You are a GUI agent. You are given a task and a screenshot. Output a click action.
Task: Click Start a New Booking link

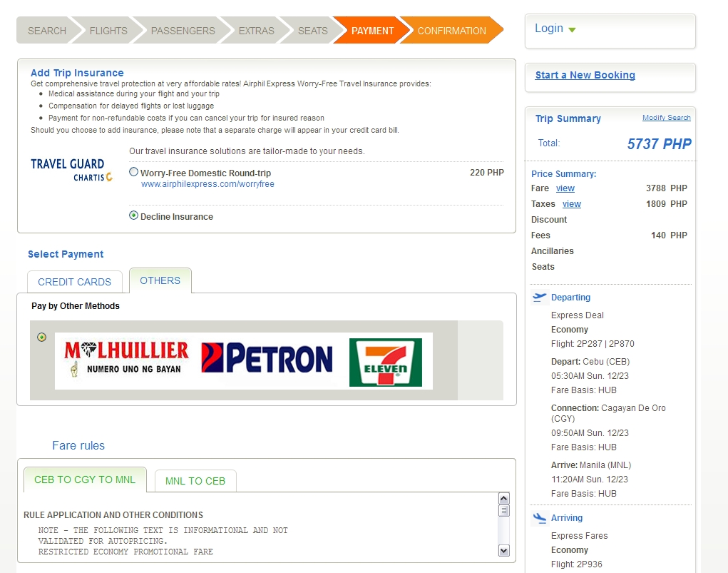585,75
